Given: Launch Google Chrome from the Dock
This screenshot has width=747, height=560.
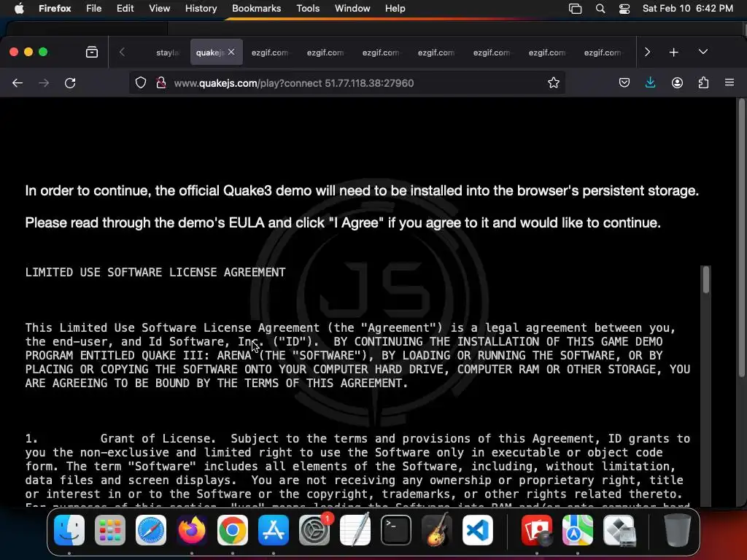Looking at the screenshot, I should 233,530.
